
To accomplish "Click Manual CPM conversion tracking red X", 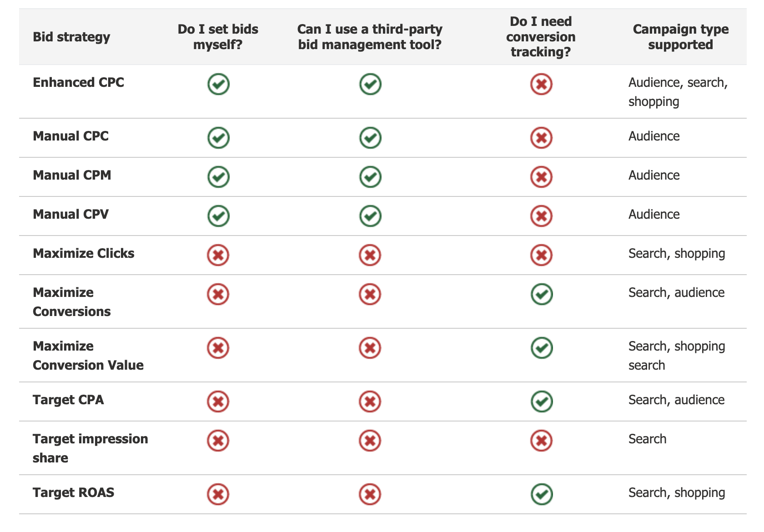I will (x=541, y=177).
